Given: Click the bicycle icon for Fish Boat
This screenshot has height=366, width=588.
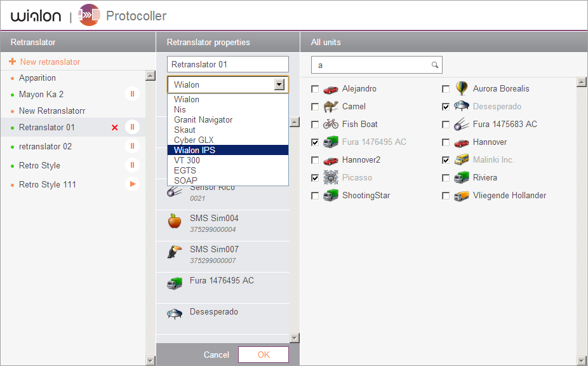Looking at the screenshot, I should [x=330, y=124].
